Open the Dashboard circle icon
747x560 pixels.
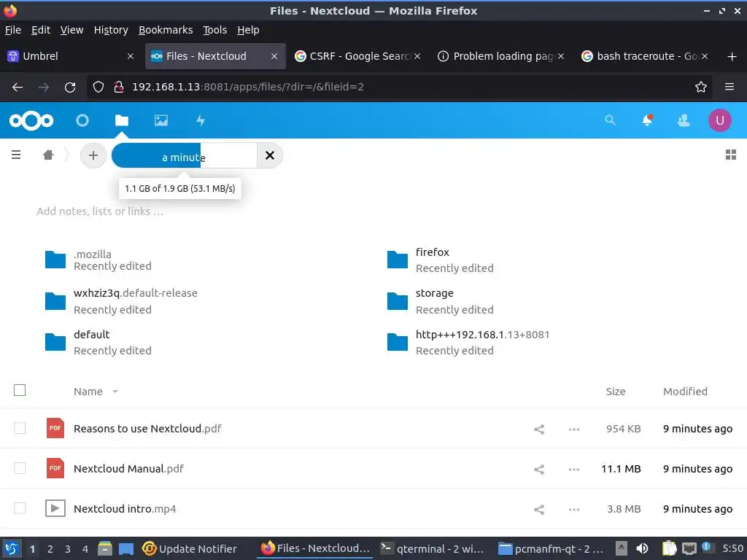click(82, 120)
